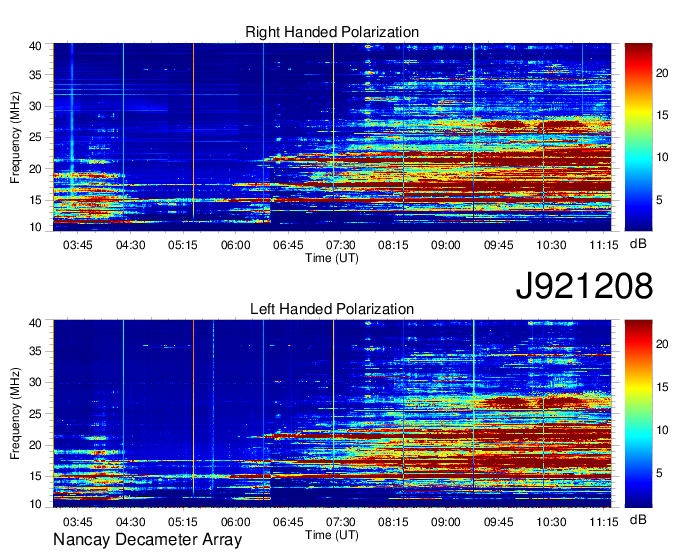Click the "06:45" time tick of the Right Handed plot
The width and height of the screenshot is (680, 552).
[x=288, y=245]
